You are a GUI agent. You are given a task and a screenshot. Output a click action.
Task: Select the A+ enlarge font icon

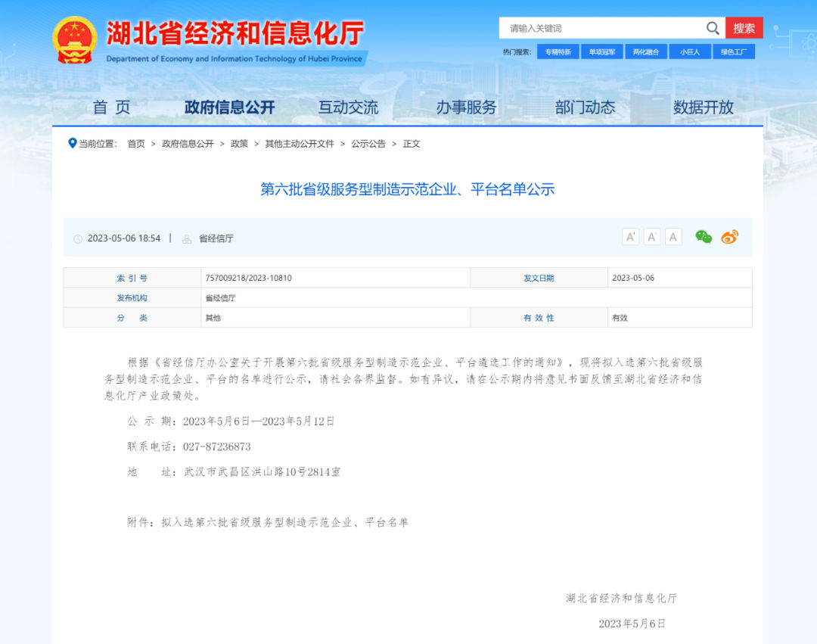tap(630, 236)
